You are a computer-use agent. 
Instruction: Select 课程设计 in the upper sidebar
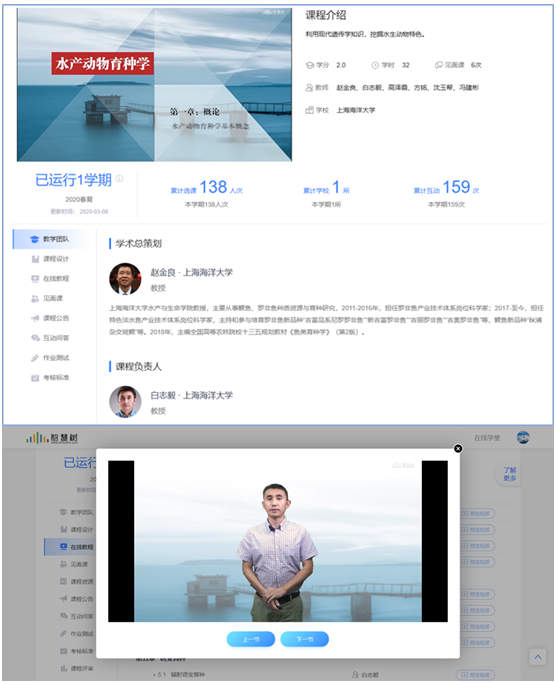click(x=50, y=259)
